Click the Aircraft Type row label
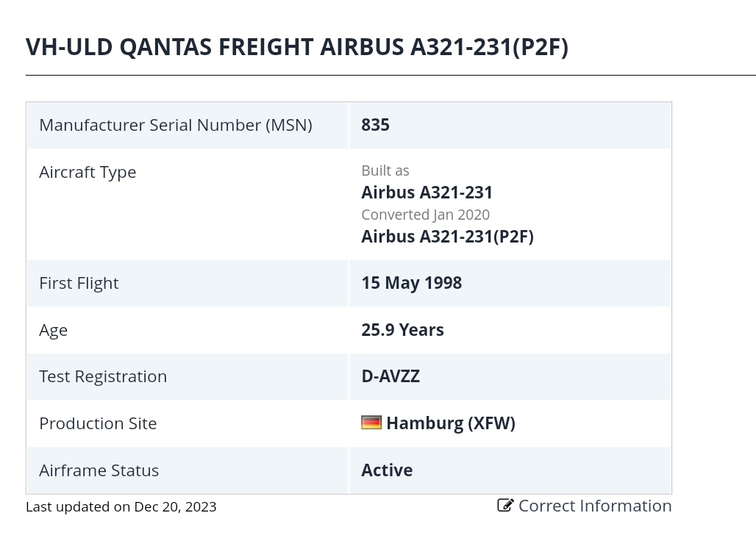The image size is (756, 549). click(x=88, y=173)
